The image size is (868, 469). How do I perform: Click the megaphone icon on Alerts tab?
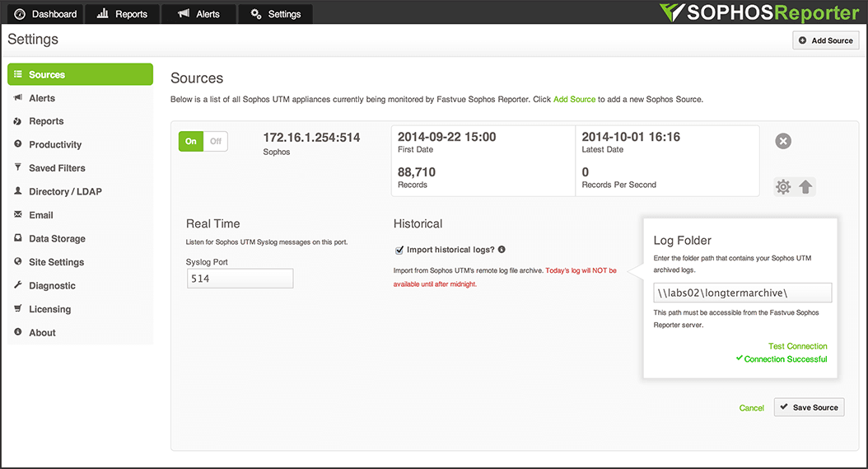click(x=183, y=13)
